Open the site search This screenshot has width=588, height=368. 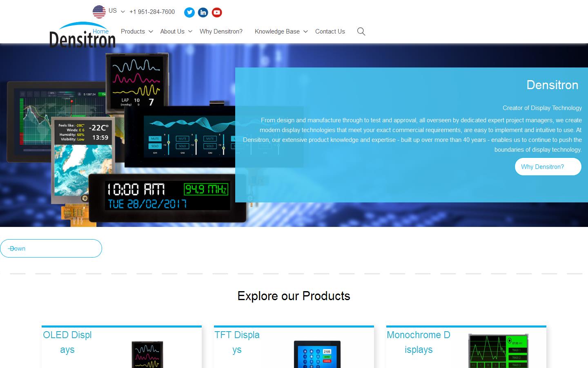tap(361, 31)
